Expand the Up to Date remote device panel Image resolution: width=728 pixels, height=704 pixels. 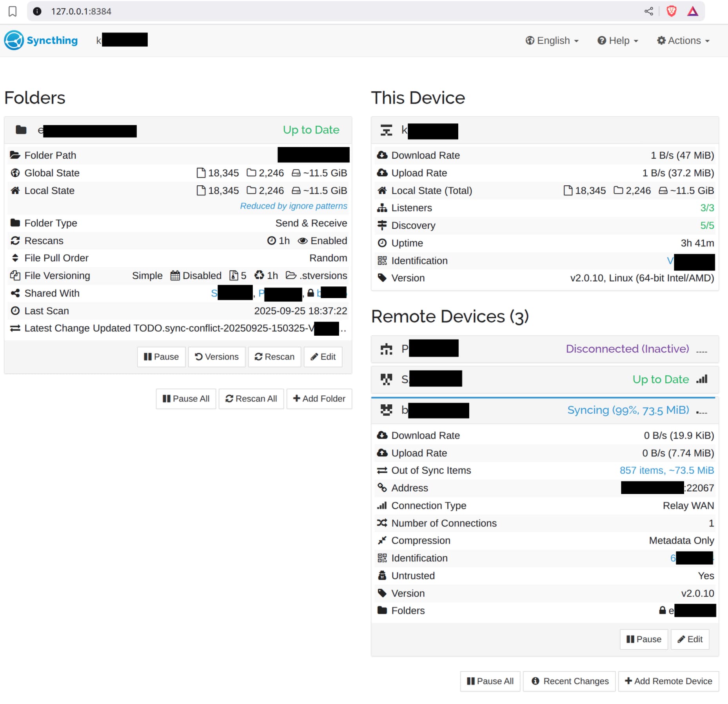click(544, 379)
